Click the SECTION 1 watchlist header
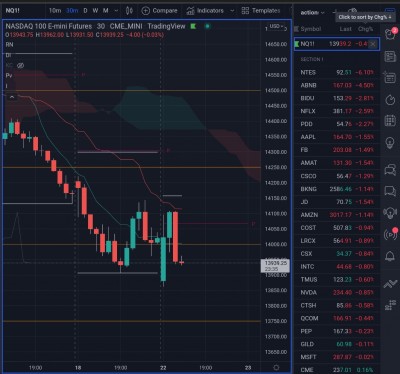This screenshot has height=374, width=400. (312, 59)
